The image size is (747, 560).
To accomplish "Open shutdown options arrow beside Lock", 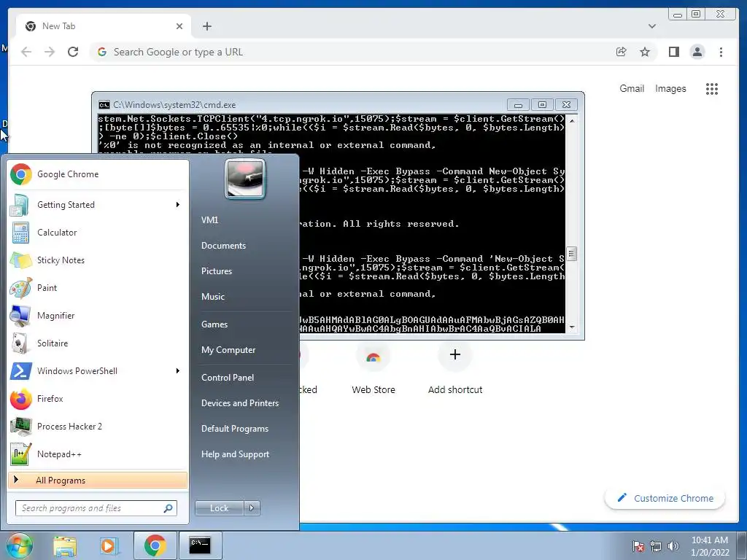I will [x=252, y=508].
